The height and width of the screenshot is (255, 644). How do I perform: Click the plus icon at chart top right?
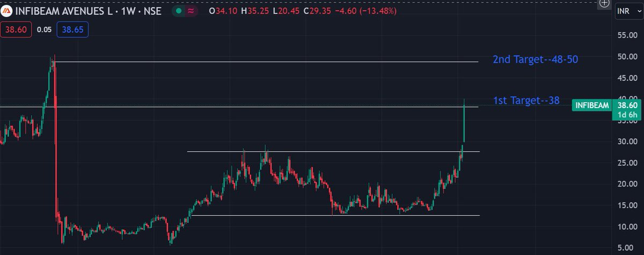pyautogui.click(x=604, y=3)
